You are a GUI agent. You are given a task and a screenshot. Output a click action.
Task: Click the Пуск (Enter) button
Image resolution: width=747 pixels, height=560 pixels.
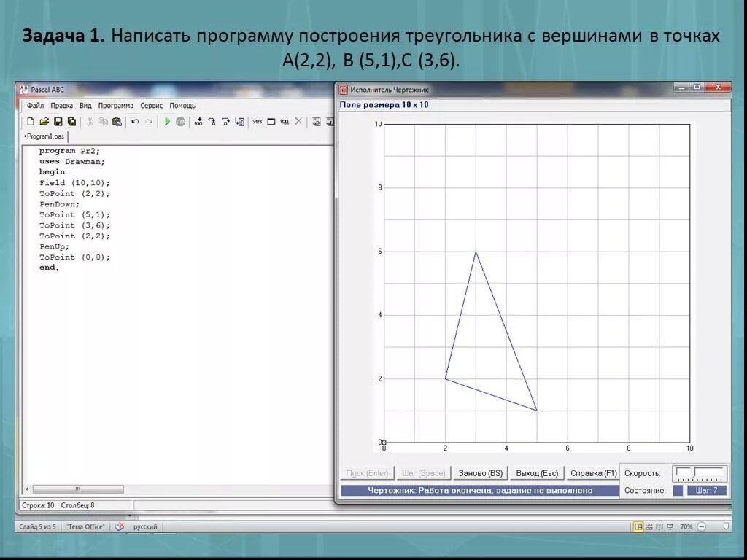[x=368, y=473]
